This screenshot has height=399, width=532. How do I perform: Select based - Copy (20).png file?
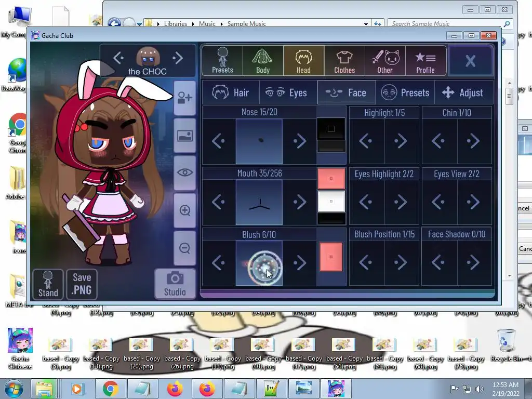tap(141, 354)
